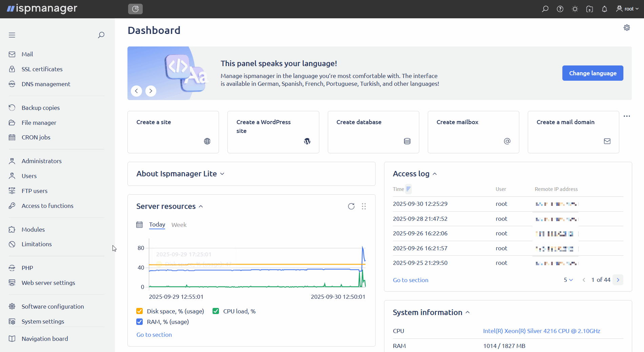This screenshot has height=352, width=644.
Task: Go to next banner slide arrow
Action: pos(151,91)
